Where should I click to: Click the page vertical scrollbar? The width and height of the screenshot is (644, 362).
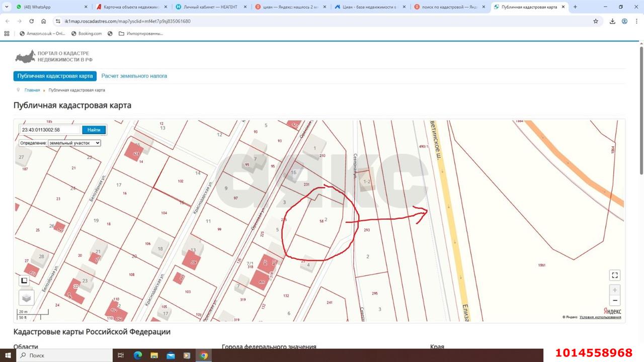point(641,111)
